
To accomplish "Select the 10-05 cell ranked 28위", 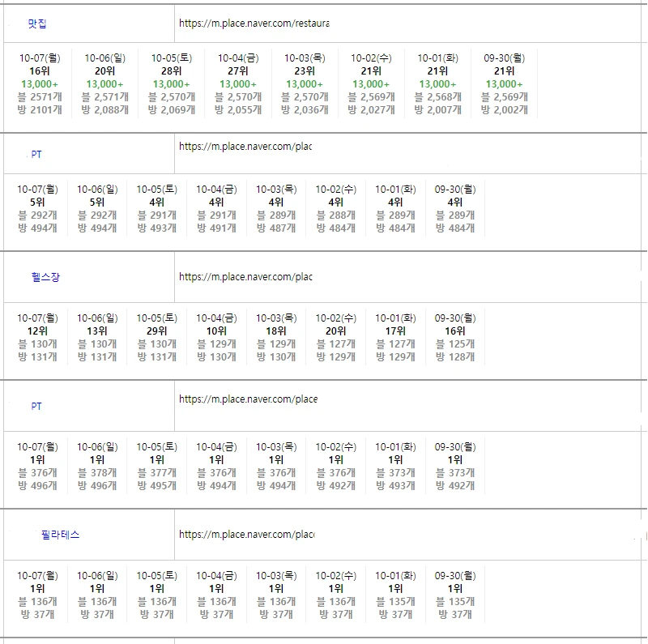I will click(171, 83).
